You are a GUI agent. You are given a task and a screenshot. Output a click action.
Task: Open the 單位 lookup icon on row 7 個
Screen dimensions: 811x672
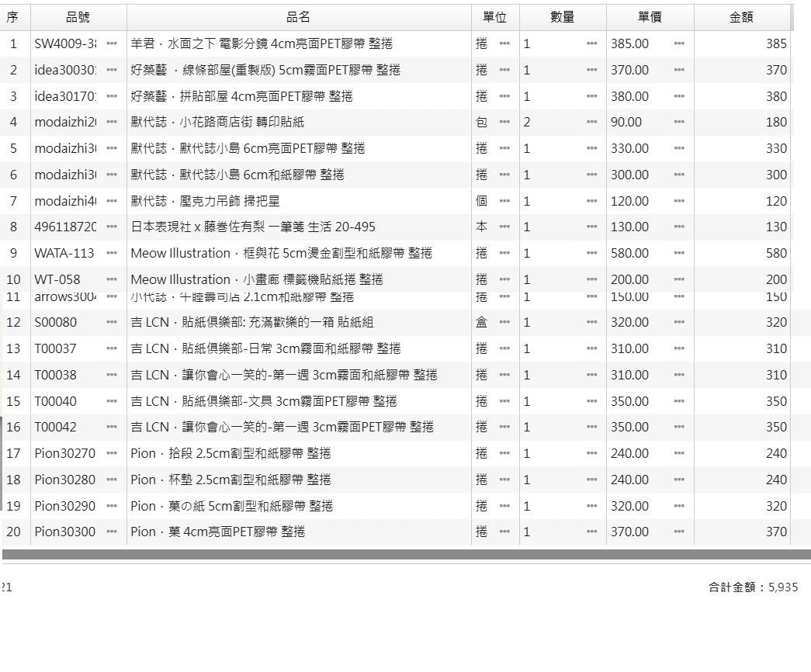(505, 201)
